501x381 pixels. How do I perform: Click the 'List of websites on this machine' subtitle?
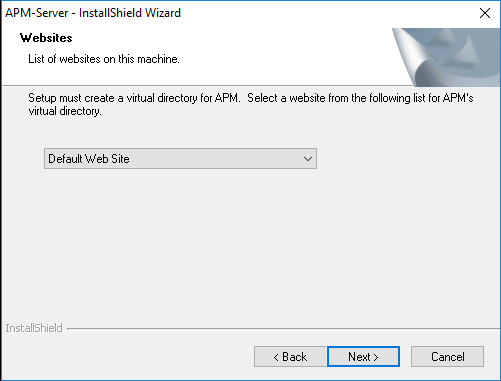click(104, 59)
